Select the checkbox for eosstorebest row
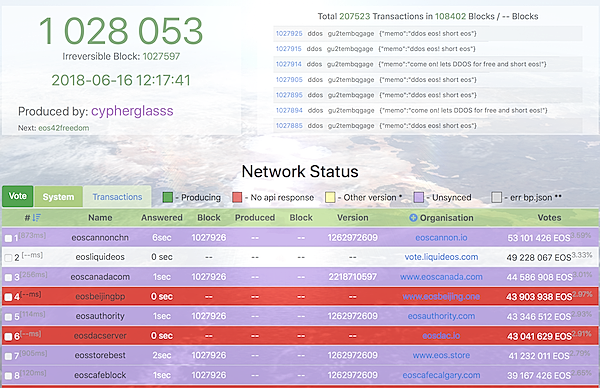Screen dimensions: 600x388 pos(8,356)
